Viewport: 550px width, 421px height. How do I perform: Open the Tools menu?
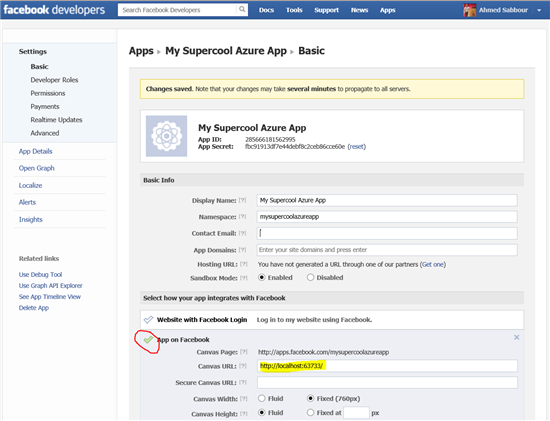294,10
